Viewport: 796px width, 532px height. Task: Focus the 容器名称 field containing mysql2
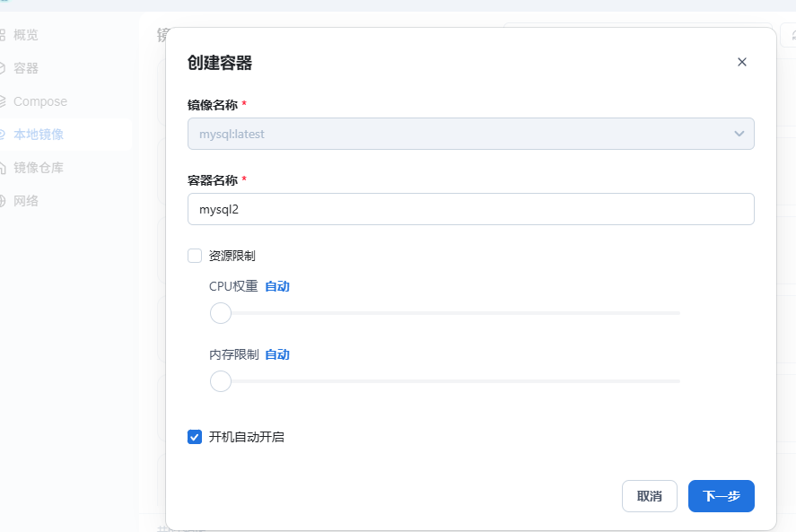470,209
